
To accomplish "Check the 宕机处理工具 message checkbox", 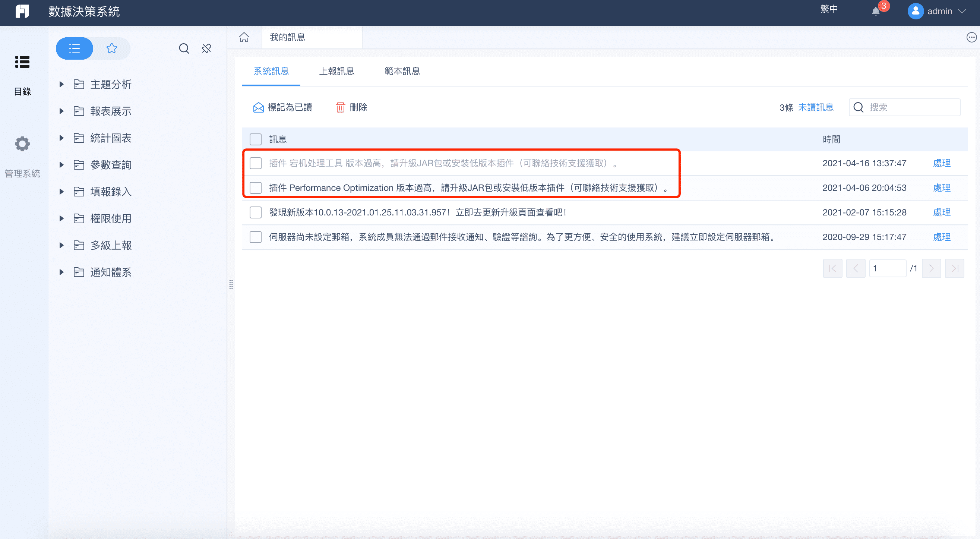I will click(x=256, y=163).
